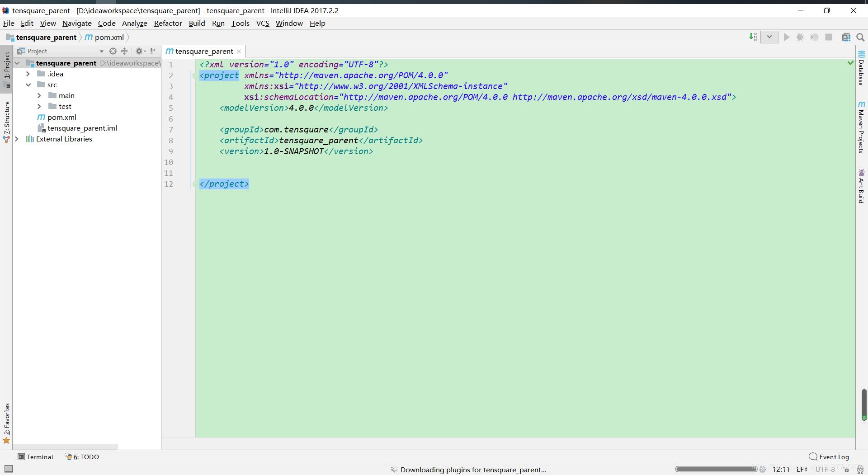Screen dimensions: 868x475
Task: Toggle the 2: Favorites side tab
Action: tap(6, 423)
